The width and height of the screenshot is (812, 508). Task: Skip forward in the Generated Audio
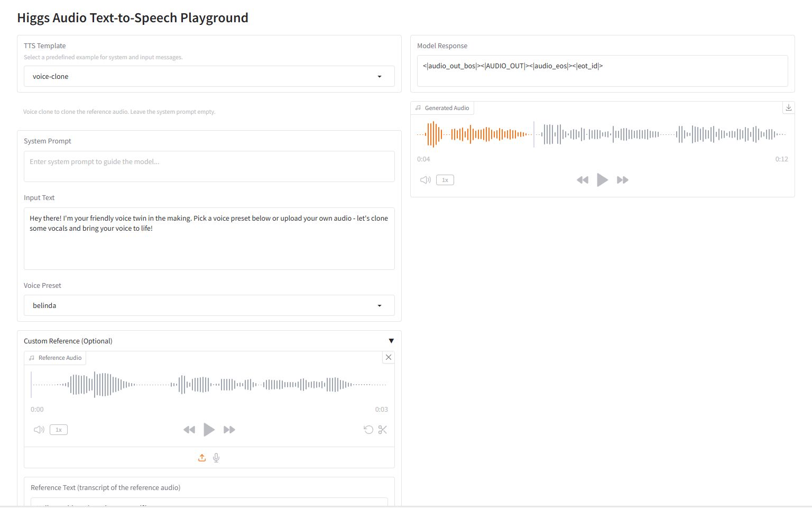click(x=622, y=180)
